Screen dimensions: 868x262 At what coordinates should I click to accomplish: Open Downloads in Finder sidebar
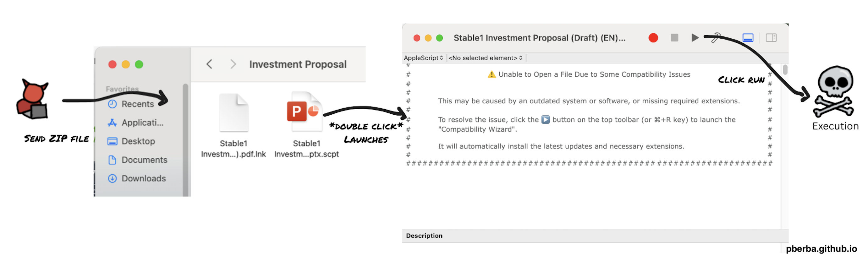143,178
